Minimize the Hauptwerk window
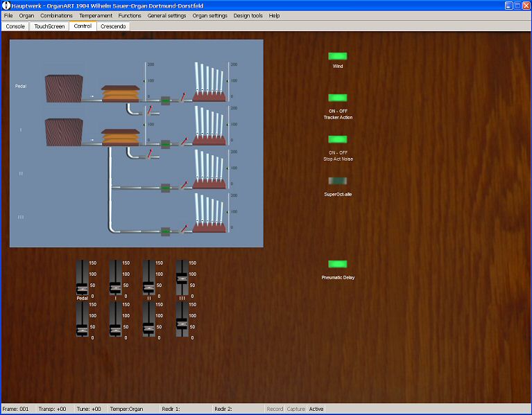 click(508, 6)
